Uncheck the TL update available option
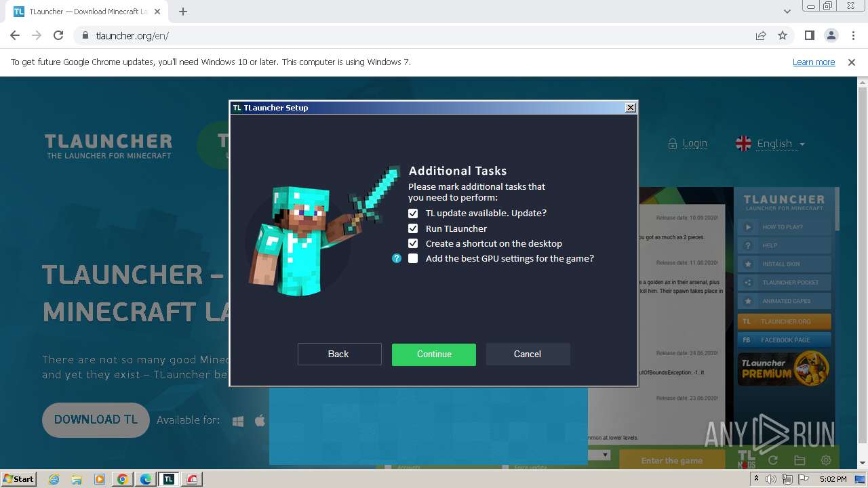 pyautogui.click(x=413, y=213)
